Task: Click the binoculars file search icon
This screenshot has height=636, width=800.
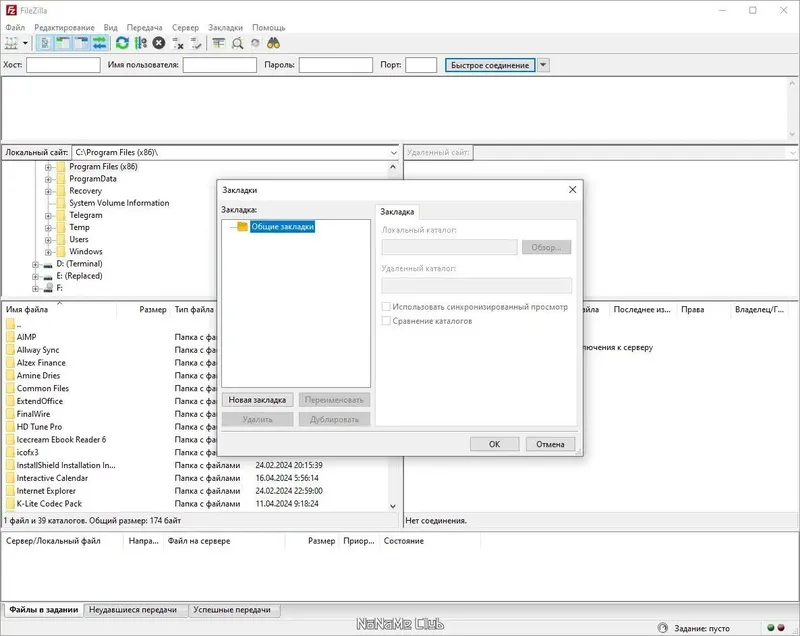Action: pos(273,43)
